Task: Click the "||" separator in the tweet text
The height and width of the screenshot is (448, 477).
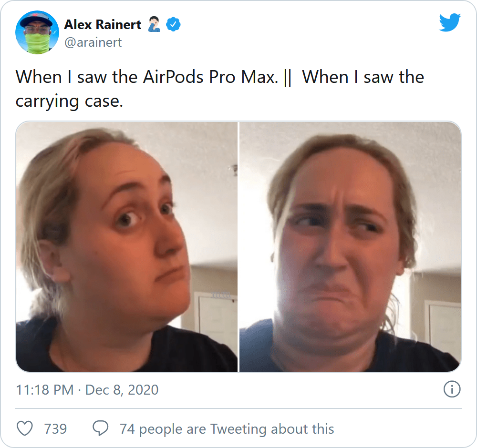Action: [x=288, y=78]
